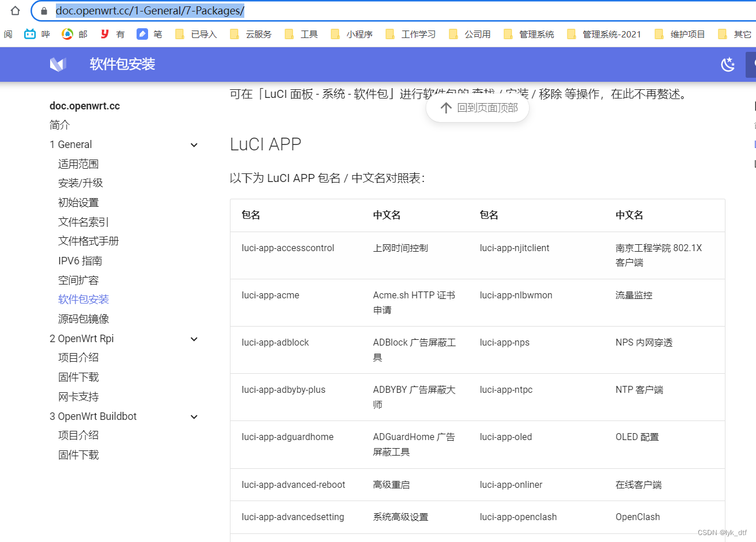Open the 已导入 bookmark folder
This screenshot has height=542, width=756.
coord(196,34)
